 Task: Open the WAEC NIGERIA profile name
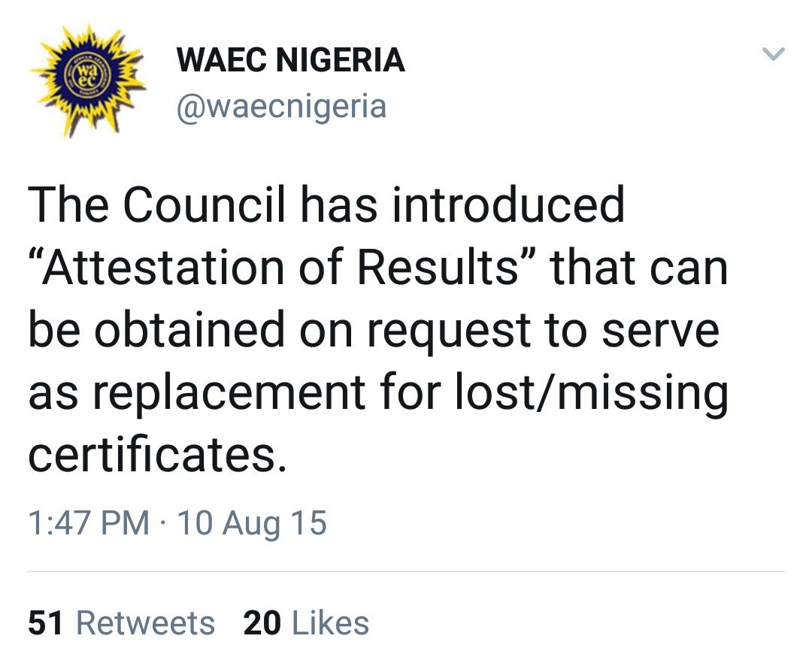coord(290,61)
